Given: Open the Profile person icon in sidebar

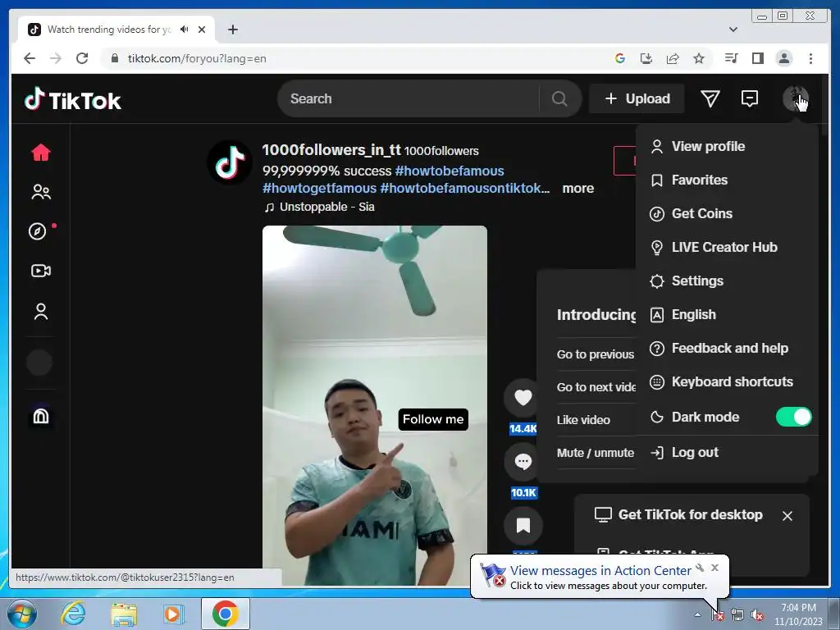Looking at the screenshot, I should pos(41,311).
